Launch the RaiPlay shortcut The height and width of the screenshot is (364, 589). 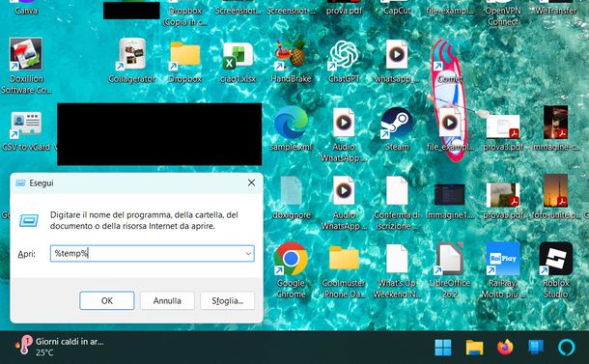503,259
